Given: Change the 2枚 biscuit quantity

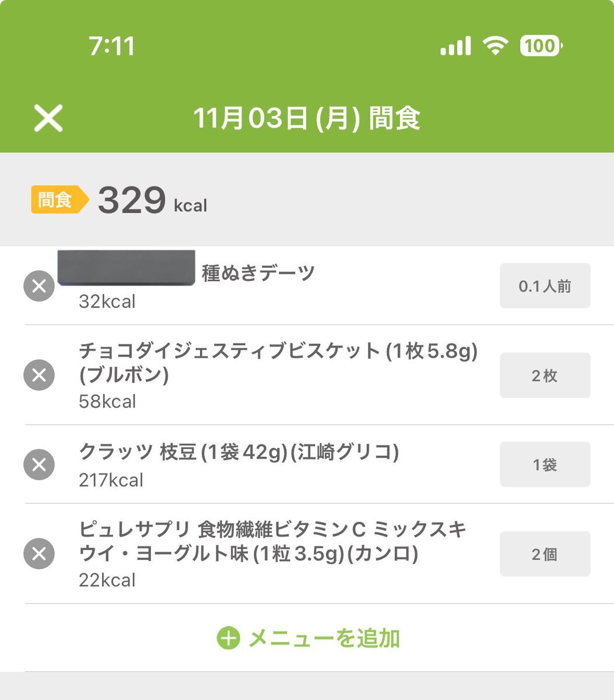Looking at the screenshot, I should (545, 375).
